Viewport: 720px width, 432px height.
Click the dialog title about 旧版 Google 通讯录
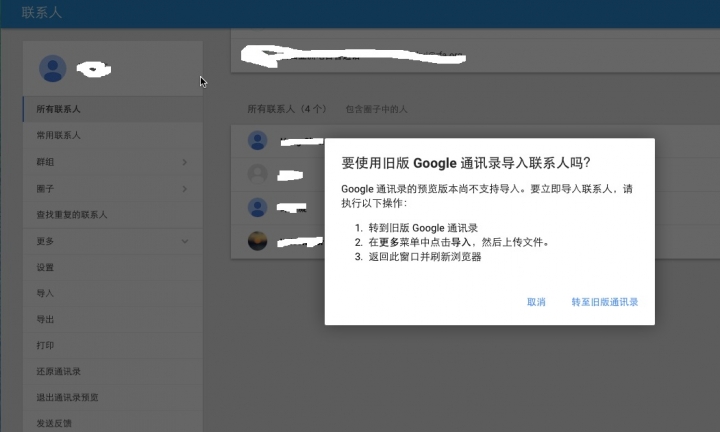click(x=466, y=163)
